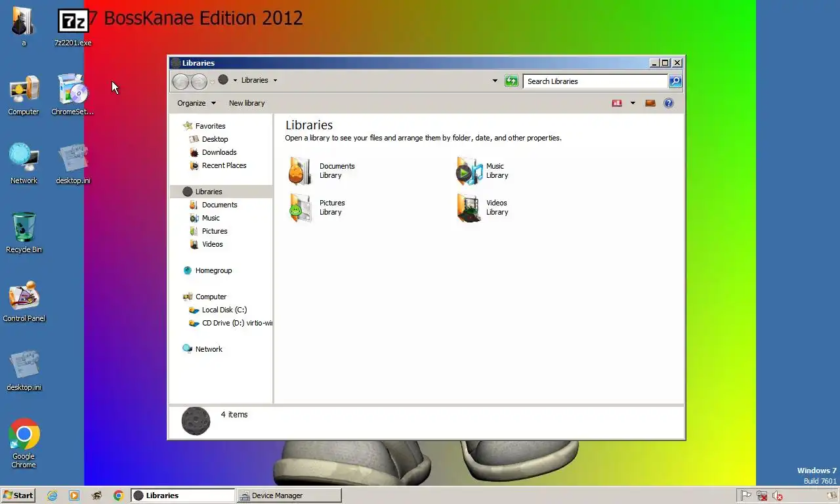This screenshot has height=504, width=840.
Task: Select the ChromeSetup desktop icon
Action: click(73, 94)
